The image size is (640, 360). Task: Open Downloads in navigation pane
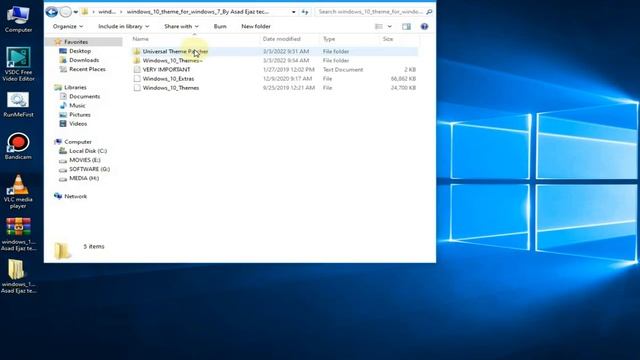tap(84, 60)
